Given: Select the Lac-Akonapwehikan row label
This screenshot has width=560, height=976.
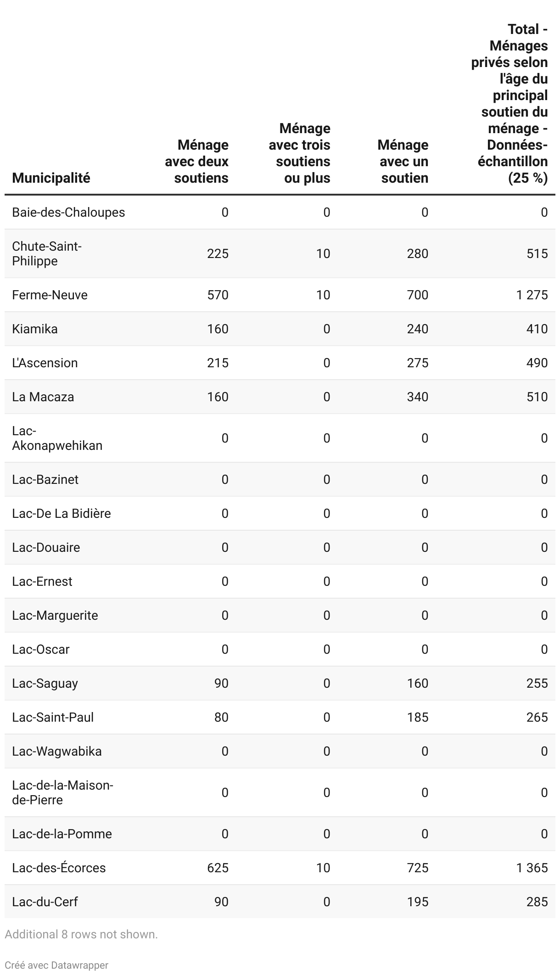Looking at the screenshot, I should 57,438.
